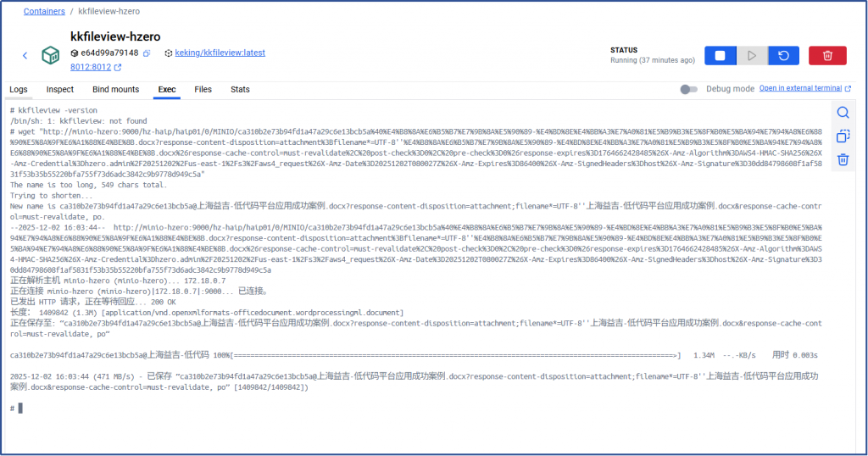Screen dimensions: 868x456
Task: Select the Files tab
Action: 203,89
